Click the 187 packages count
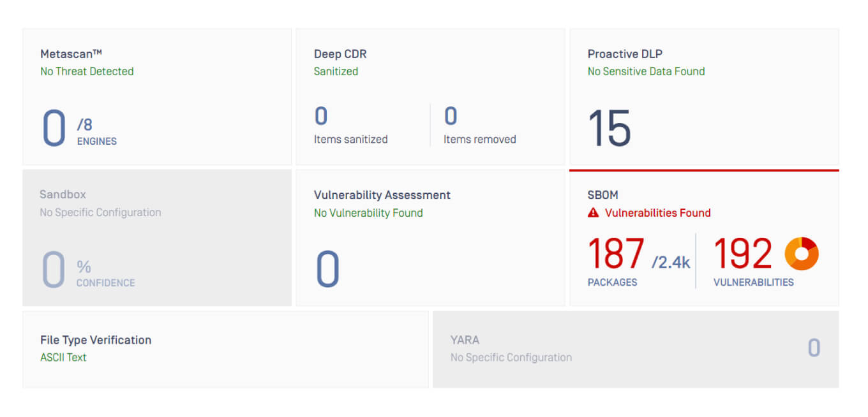This screenshot has height=417, width=868. tap(616, 254)
